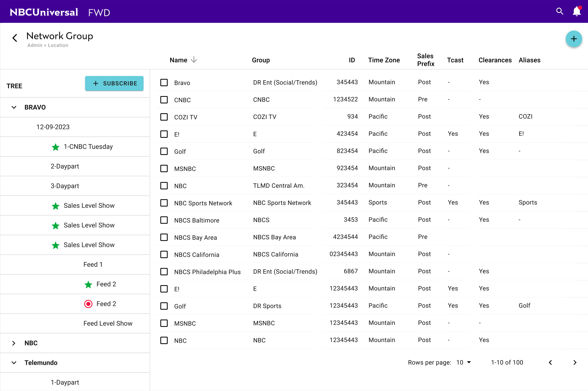Go to next page of results
The width and height of the screenshot is (588, 391).
click(x=575, y=362)
